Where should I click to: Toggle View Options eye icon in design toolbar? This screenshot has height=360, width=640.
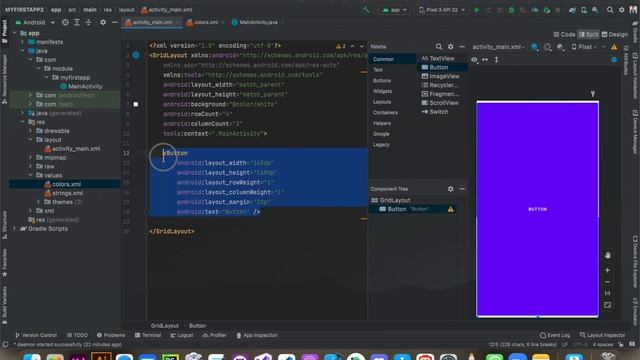[474, 60]
